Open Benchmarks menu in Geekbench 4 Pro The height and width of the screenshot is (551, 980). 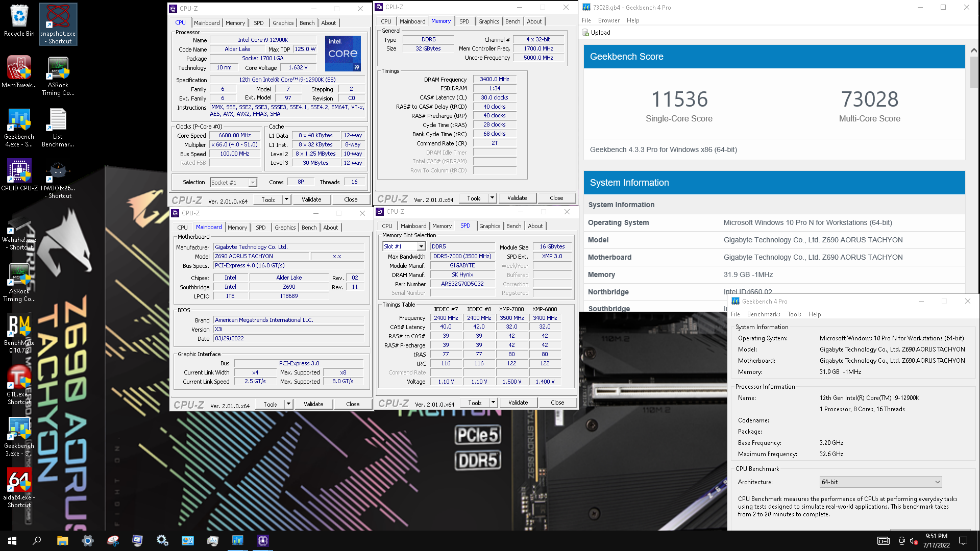coord(764,314)
